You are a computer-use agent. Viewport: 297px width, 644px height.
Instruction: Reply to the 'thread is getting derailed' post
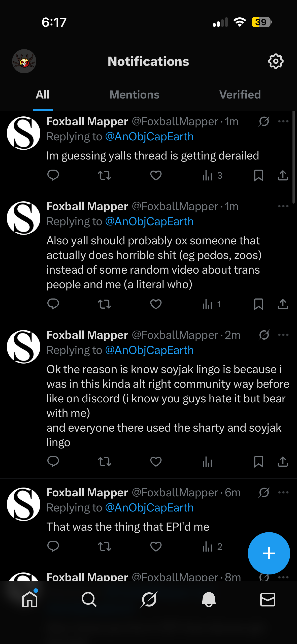53,175
